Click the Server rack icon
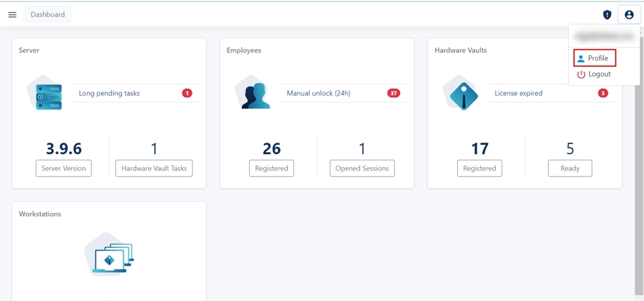Image resolution: width=644 pixels, height=301 pixels. pyautogui.click(x=48, y=95)
